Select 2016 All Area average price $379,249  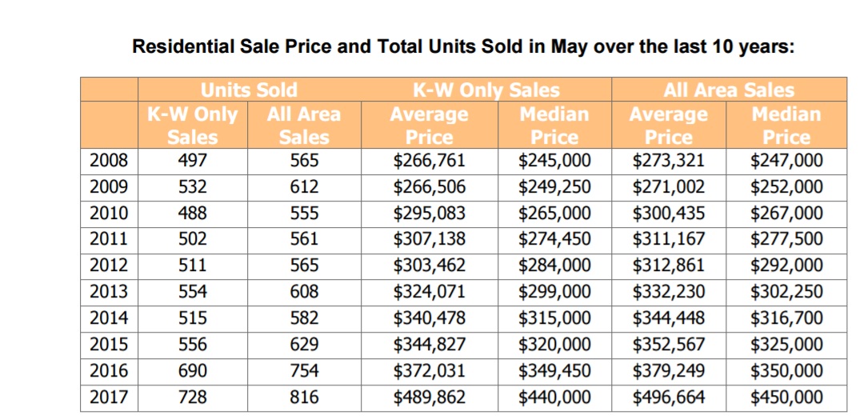(x=669, y=371)
